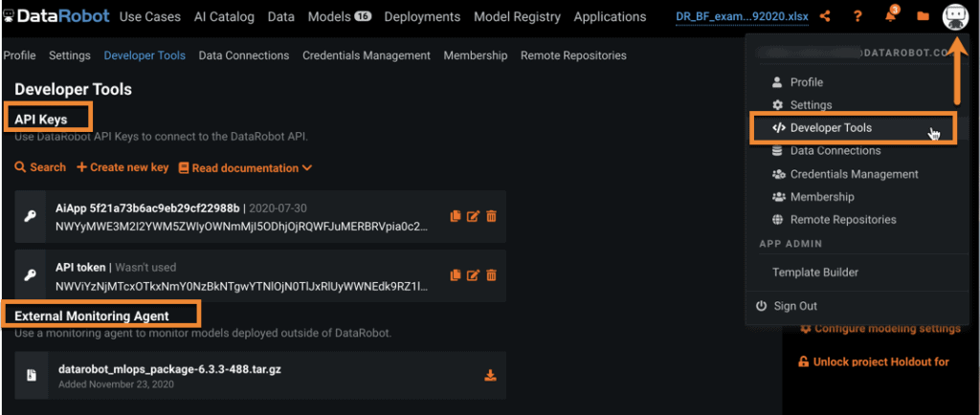Viewport: 980px width, 415px height.
Task: Copy the API token key
Action: 455,274
